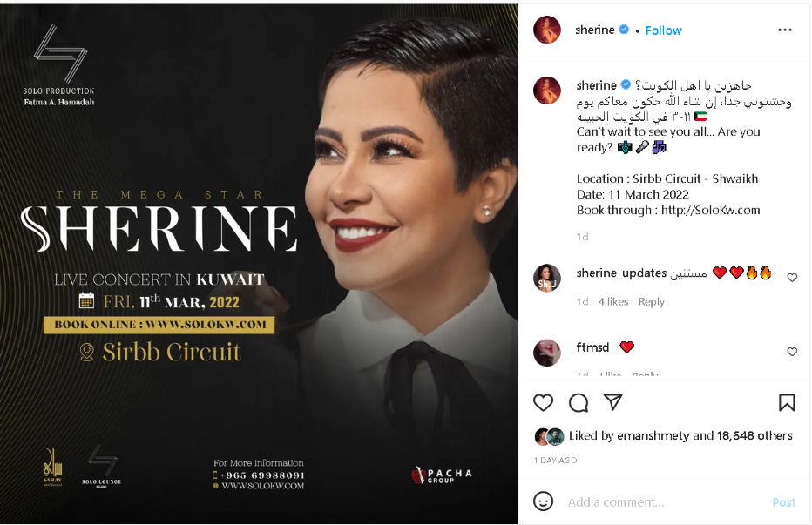Open sherine profile picture in header

pyautogui.click(x=547, y=30)
